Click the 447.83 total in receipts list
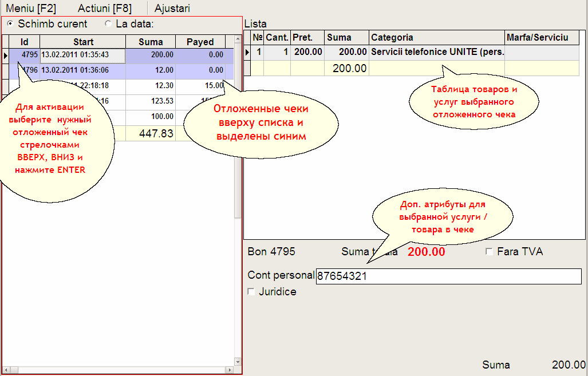This screenshot has width=588, height=376. (151, 133)
